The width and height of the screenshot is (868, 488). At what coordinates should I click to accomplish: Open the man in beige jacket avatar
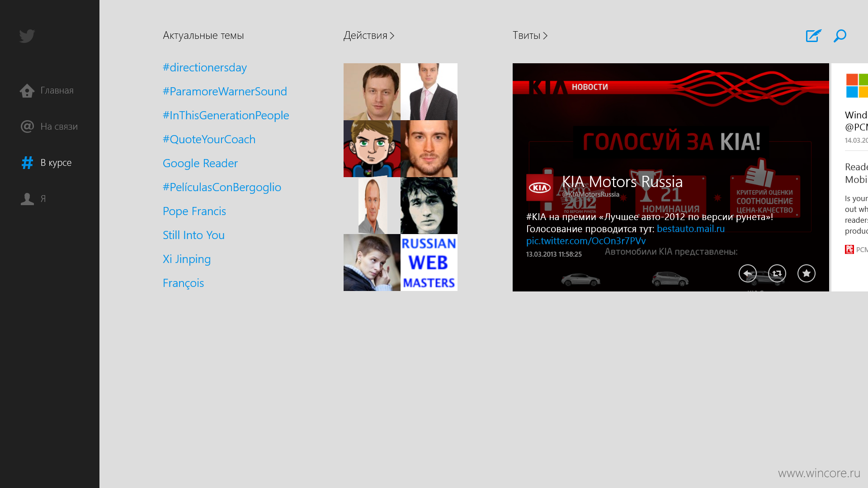(x=372, y=92)
